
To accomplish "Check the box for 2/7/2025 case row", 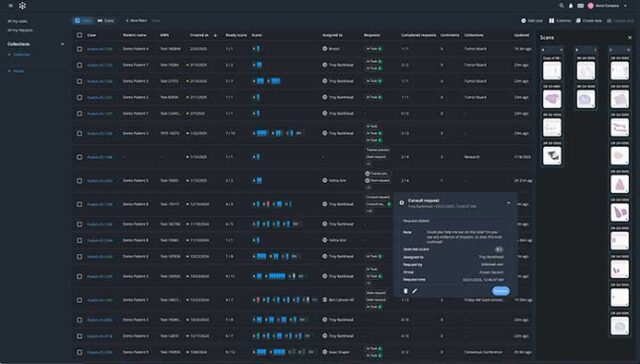I will coord(80,113).
